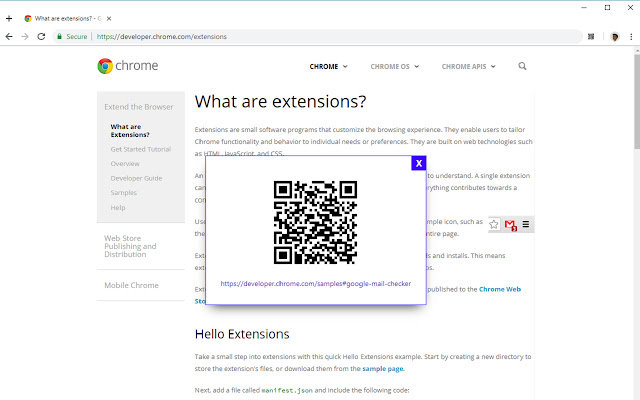Go back with the browser back arrow
640x400 pixels.
[9, 36]
